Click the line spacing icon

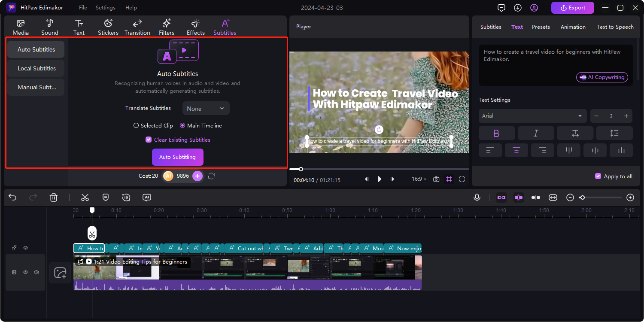(614, 133)
